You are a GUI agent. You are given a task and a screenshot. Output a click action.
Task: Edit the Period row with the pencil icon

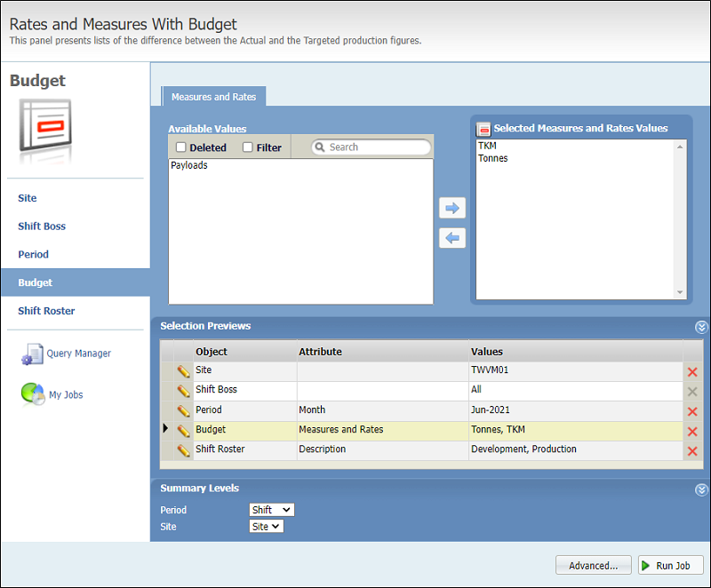click(184, 411)
